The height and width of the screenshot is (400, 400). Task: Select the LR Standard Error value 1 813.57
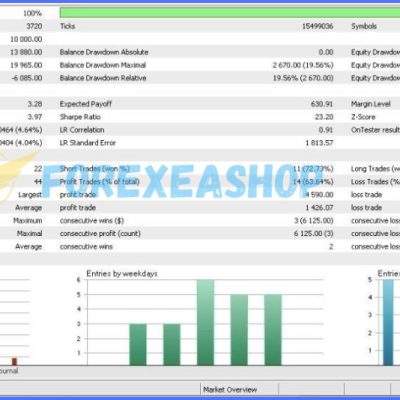tap(319, 143)
